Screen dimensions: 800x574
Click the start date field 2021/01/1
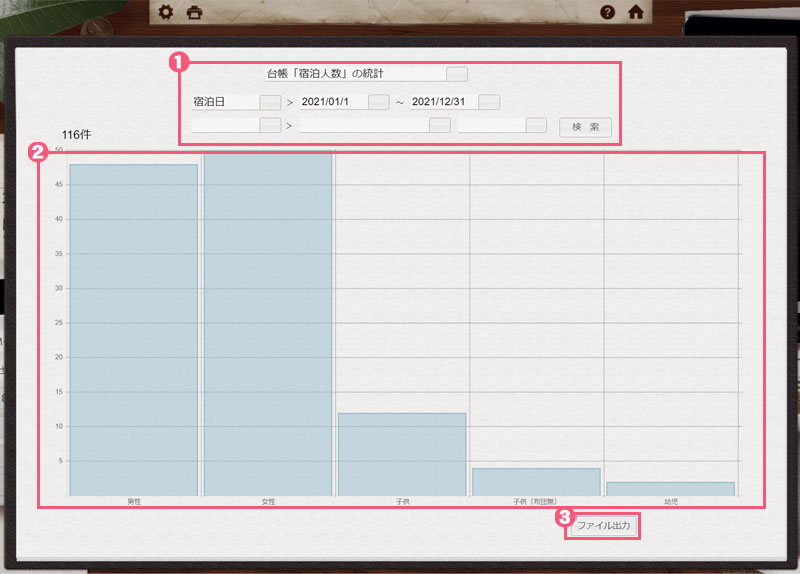click(332, 102)
